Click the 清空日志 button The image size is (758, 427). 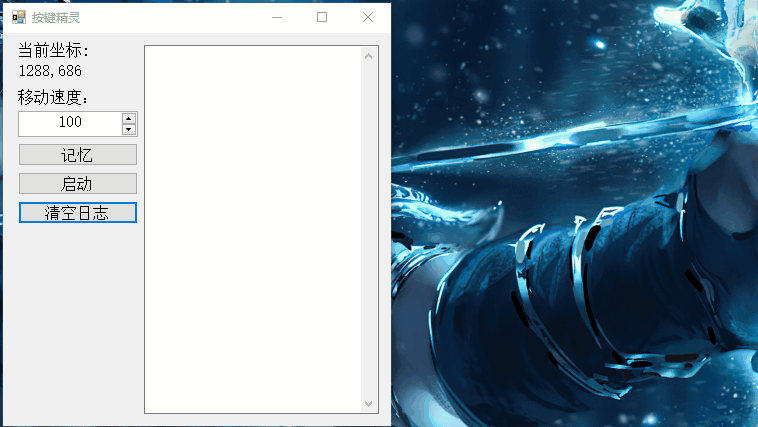pyautogui.click(x=77, y=213)
